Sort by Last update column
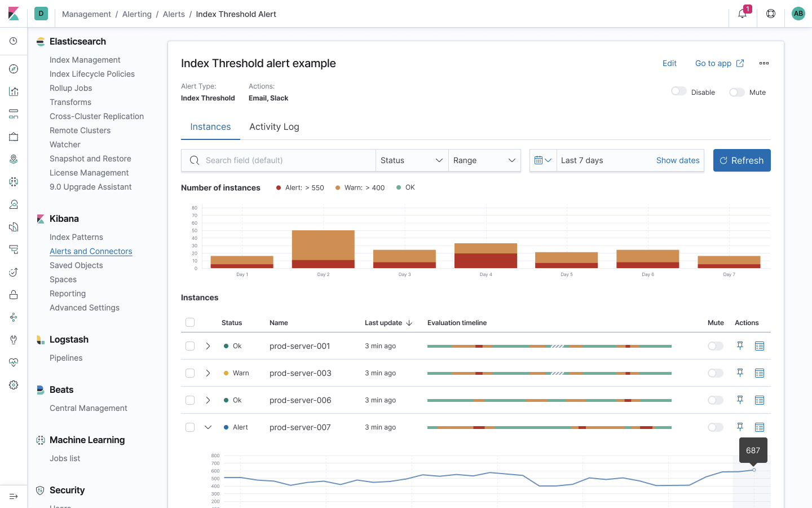 point(389,323)
